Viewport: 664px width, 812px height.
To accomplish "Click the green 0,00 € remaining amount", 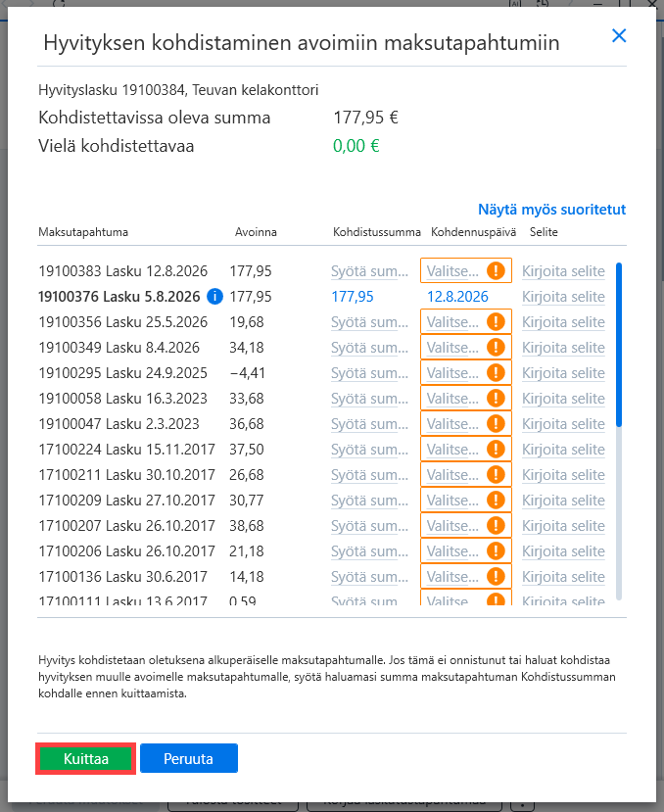I will [x=356, y=146].
